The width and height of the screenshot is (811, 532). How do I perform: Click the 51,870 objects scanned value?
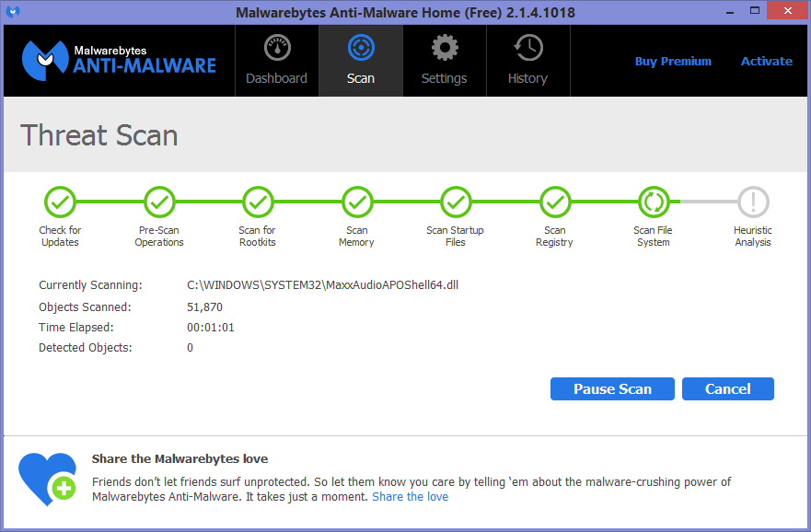[204, 307]
